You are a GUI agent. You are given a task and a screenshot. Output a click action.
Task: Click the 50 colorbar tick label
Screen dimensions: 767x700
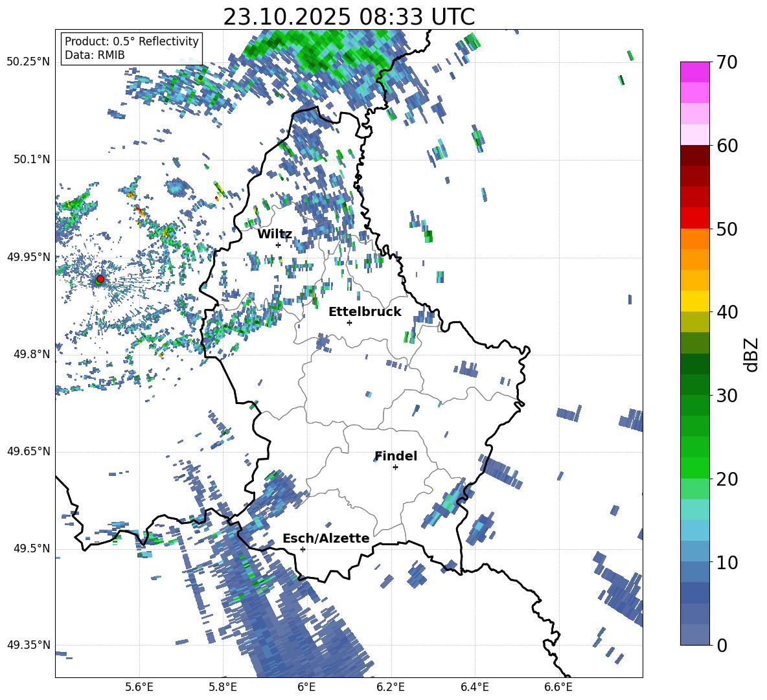[727, 229]
